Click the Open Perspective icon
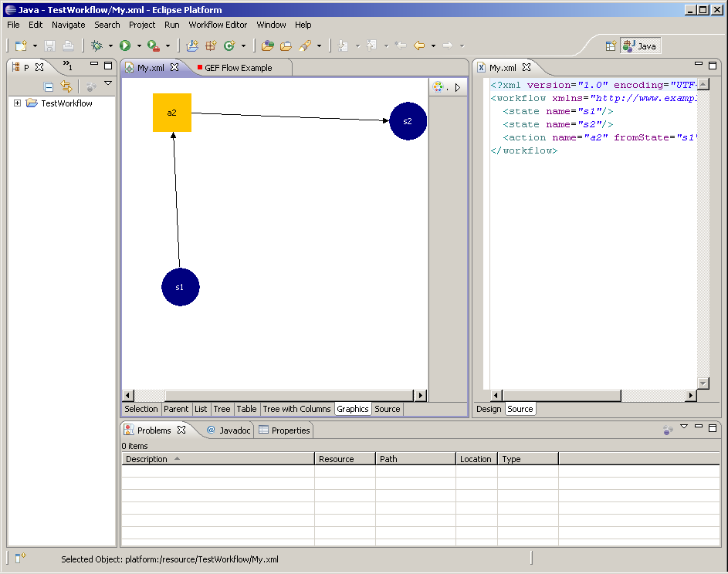Viewport: 728px width, 574px height. coord(610,46)
